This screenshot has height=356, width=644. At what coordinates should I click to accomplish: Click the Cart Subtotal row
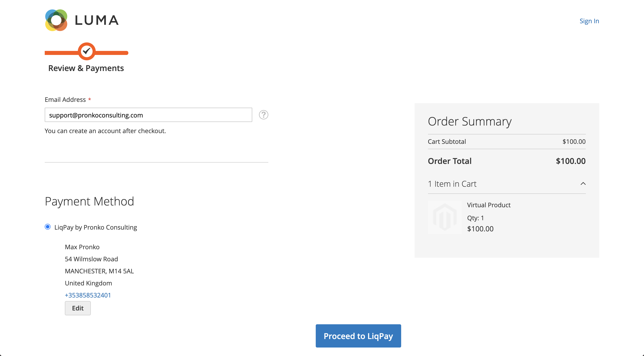point(447,141)
